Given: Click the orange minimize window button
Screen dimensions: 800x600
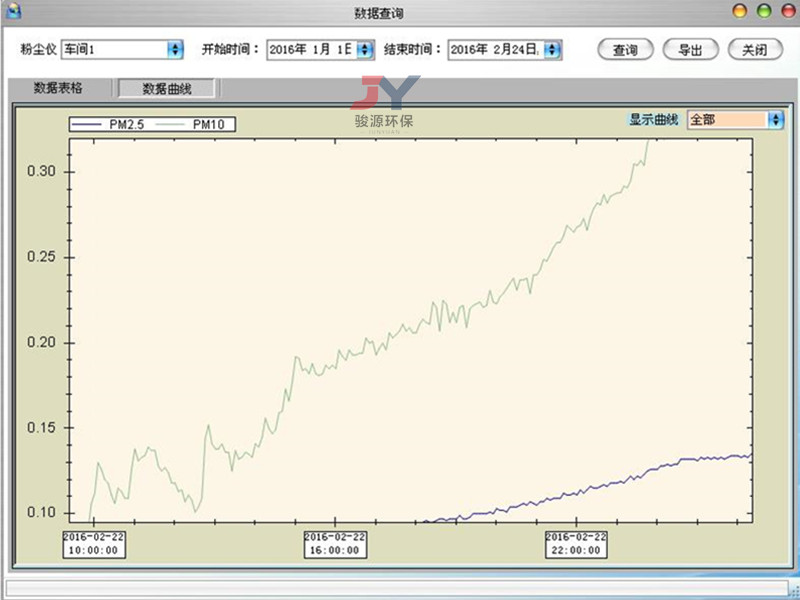Looking at the screenshot, I should tap(741, 11).
